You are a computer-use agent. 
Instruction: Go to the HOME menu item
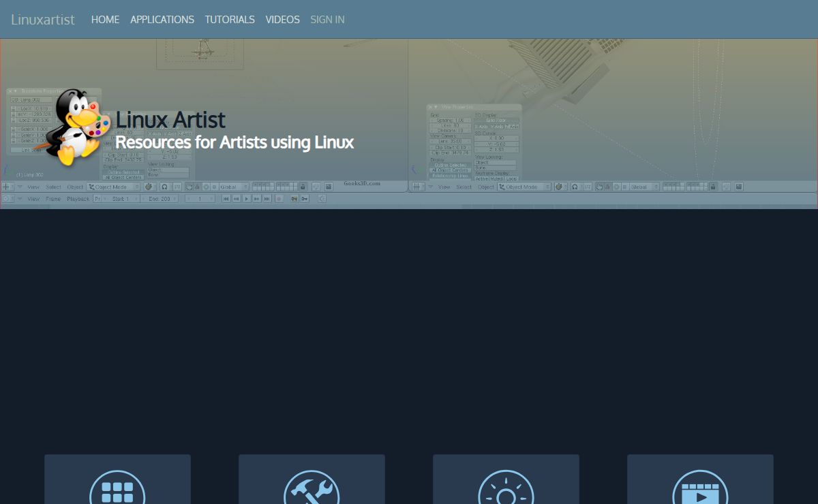[x=105, y=20]
